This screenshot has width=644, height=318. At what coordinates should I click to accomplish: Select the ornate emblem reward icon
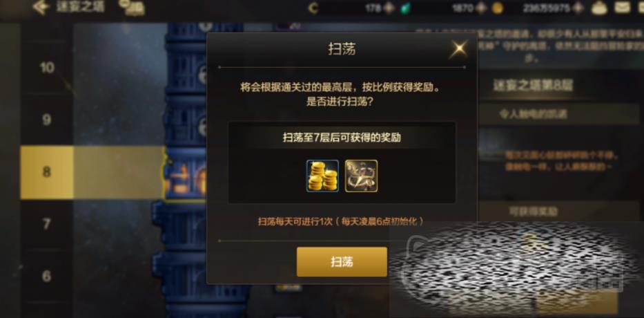pyautogui.click(x=361, y=176)
